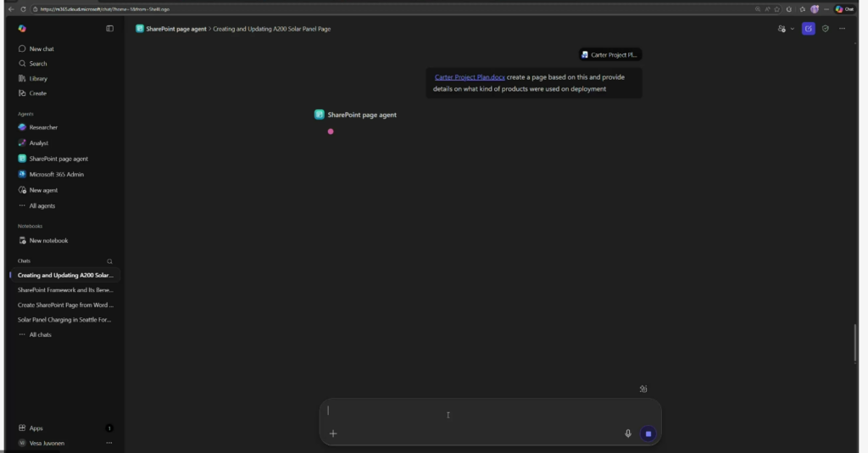This screenshot has width=868, height=453.
Task: Open the chat 'Creating and Updating A200 Solar...'
Action: pos(65,275)
